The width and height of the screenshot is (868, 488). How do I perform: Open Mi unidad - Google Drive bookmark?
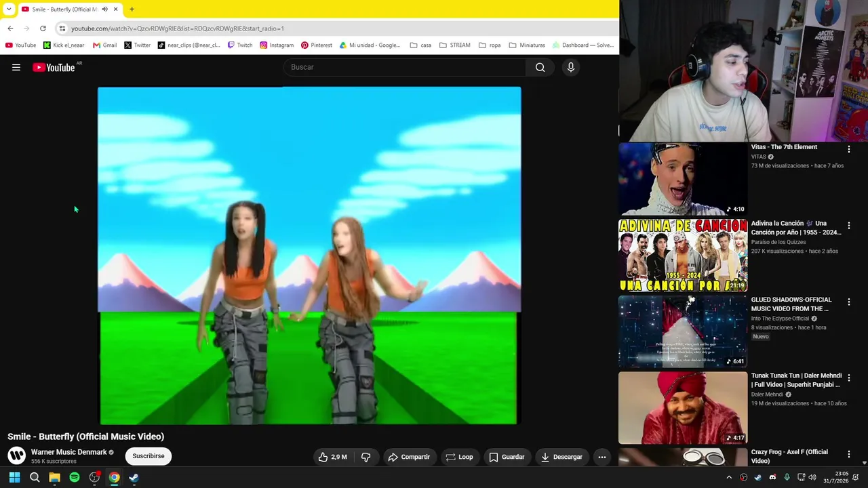click(370, 45)
